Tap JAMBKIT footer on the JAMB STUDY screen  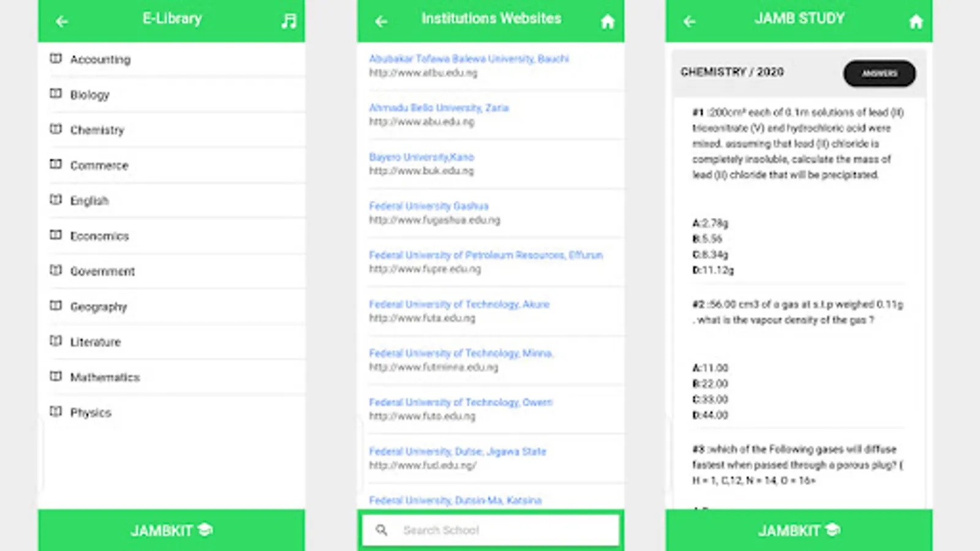point(799,530)
